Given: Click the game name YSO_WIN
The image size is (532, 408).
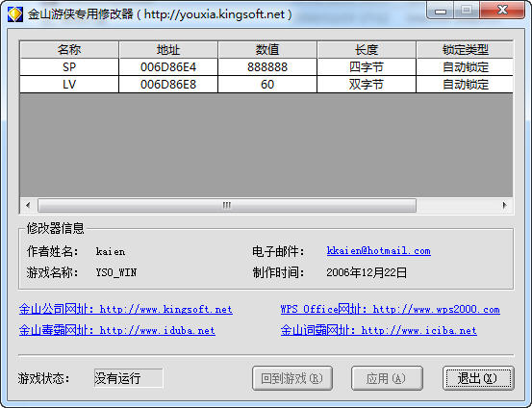Looking at the screenshot, I should (x=116, y=272).
